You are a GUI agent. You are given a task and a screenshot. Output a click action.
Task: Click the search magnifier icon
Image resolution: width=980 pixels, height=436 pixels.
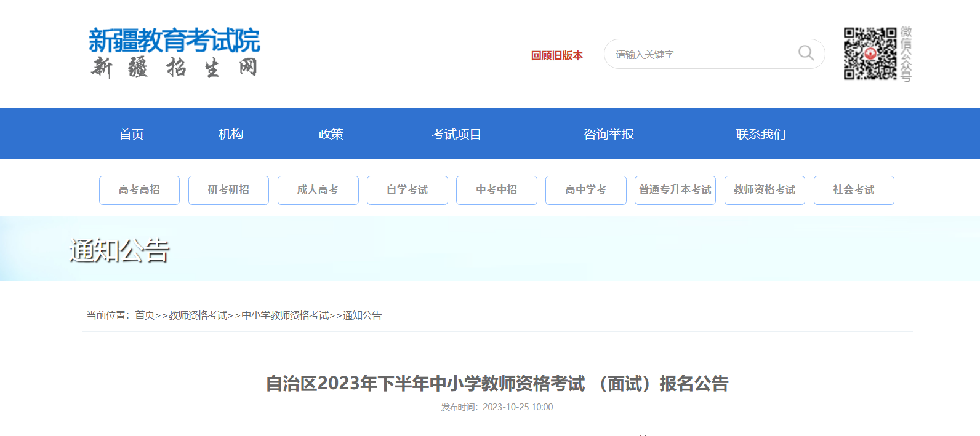point(806,54)
